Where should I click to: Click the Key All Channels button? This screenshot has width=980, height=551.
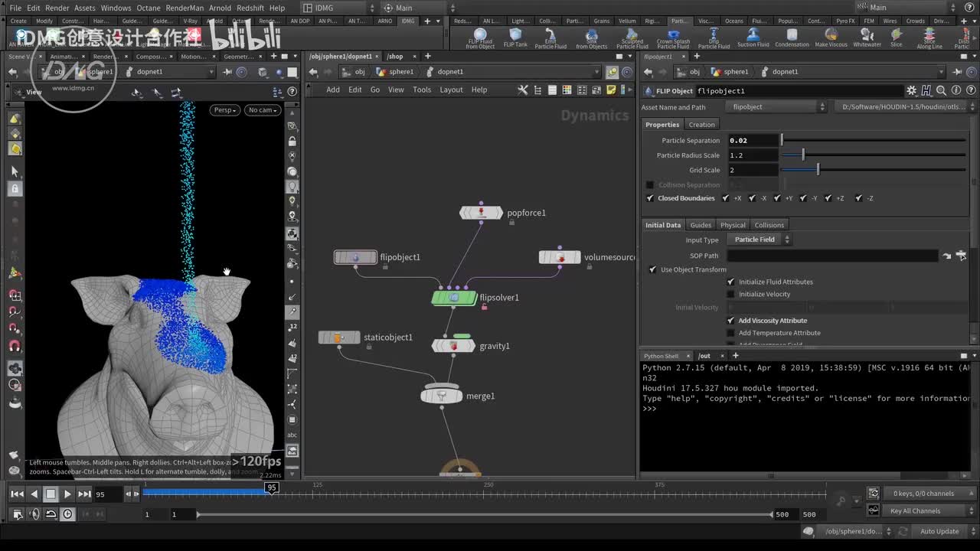tap(915, 511)
